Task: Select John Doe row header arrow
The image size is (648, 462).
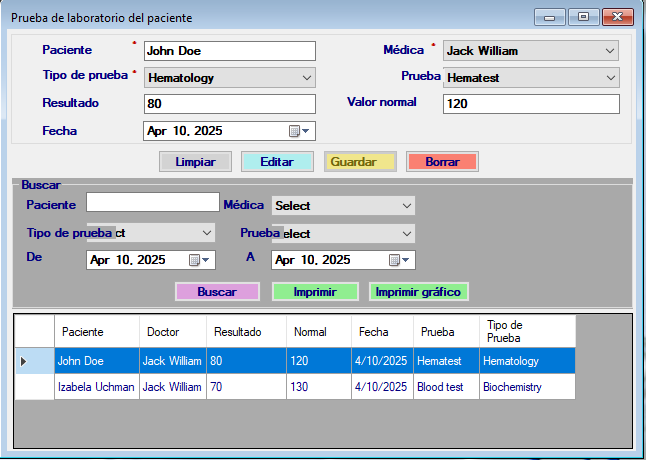Action: [x=24, y=360]
